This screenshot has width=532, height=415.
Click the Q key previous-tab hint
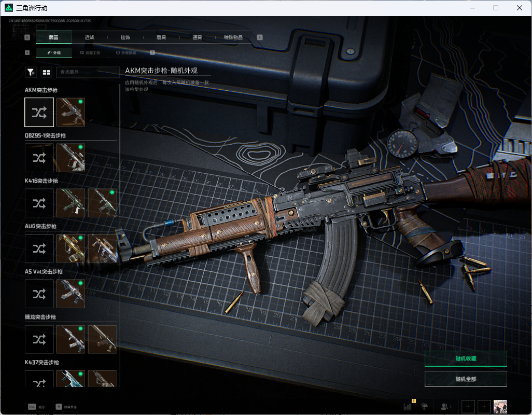(27, 37)
